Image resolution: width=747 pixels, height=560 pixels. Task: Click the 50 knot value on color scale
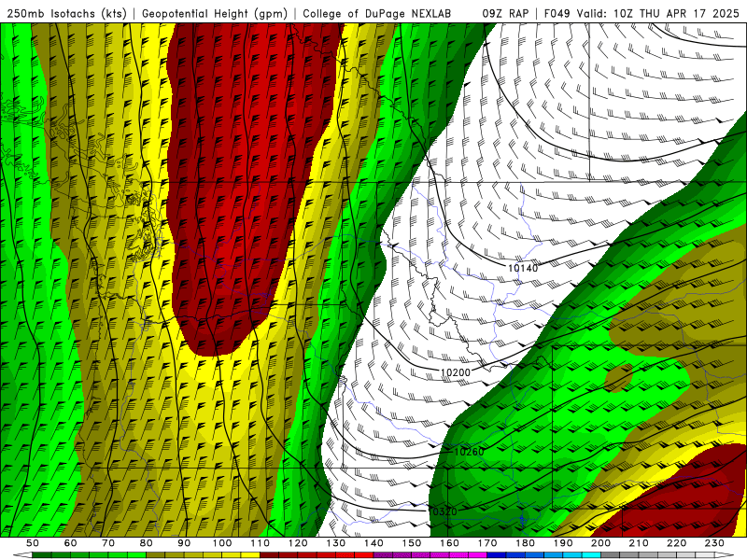[33, 543]
